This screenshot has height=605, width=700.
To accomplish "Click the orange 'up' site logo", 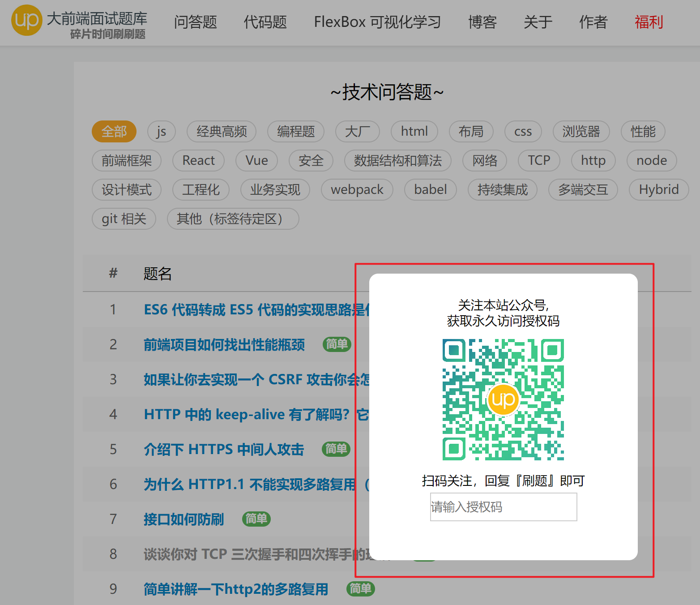I will click(26, 20).
